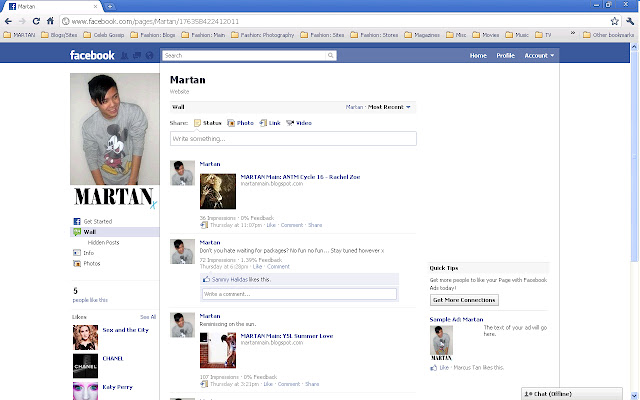Expand the Account dropdown menu

tap(539, 56)
